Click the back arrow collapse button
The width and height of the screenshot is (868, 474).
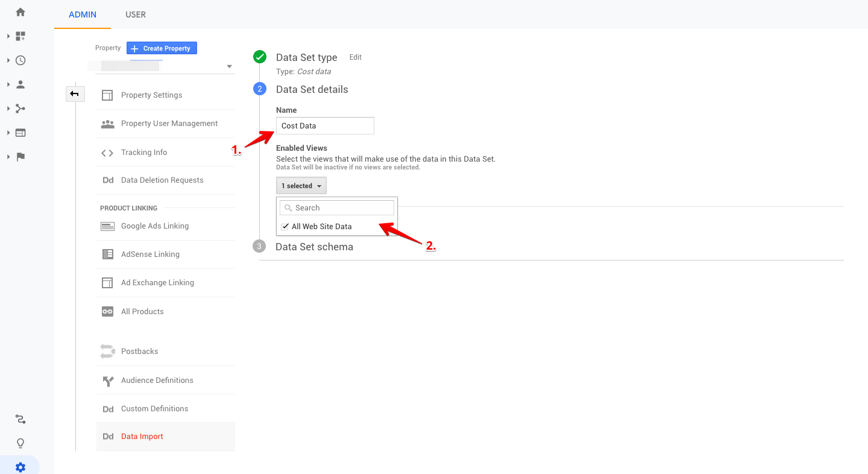(75, 93)
